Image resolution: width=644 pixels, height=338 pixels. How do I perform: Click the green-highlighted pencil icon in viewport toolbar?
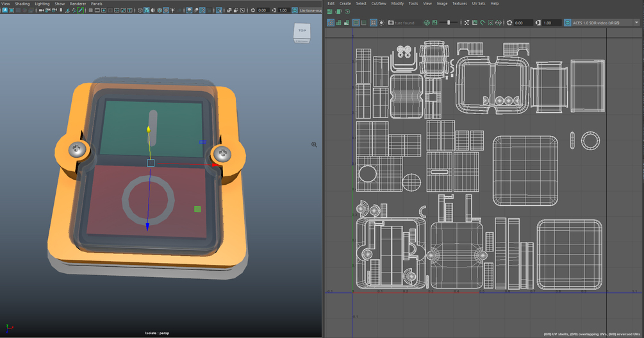coord(80,10)
